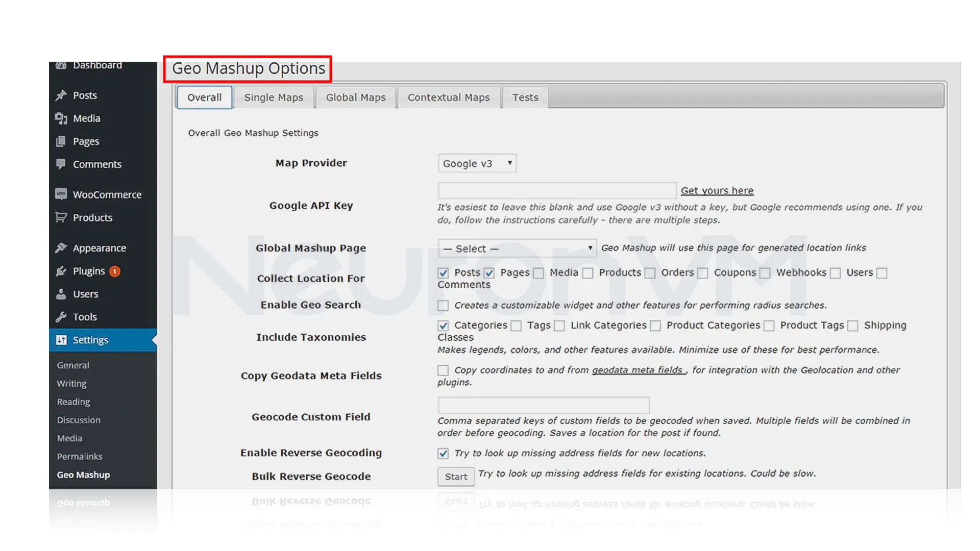Click the Tools wrench icon

(61, 317)
